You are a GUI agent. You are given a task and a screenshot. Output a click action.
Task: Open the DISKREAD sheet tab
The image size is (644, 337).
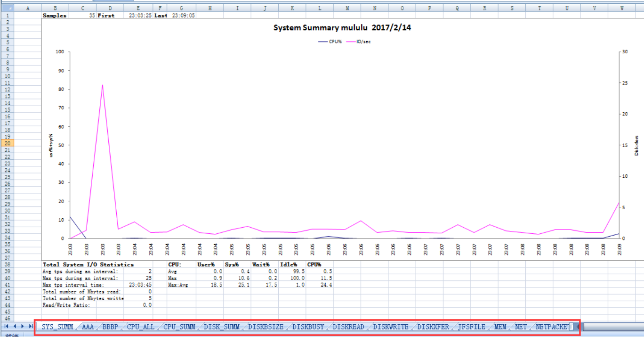coord(348,327)
